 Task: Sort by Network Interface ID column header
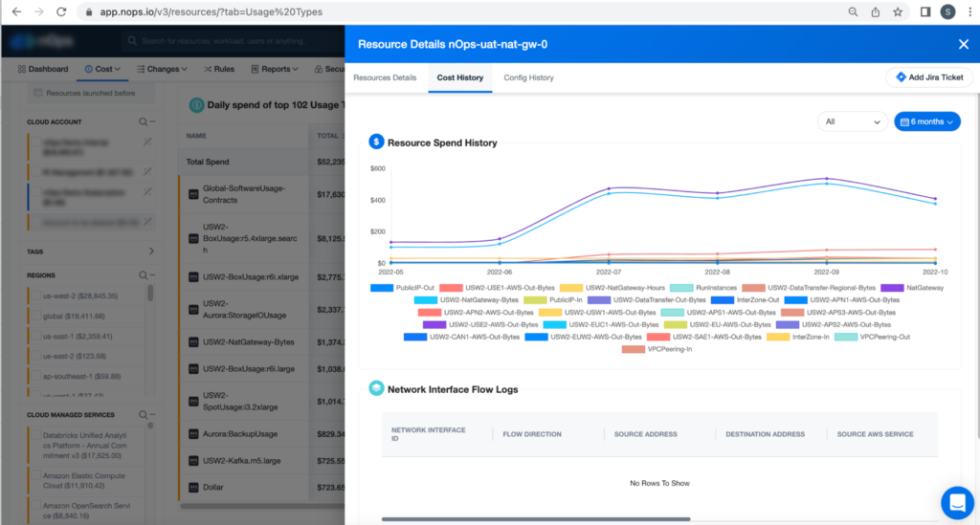click(428, 434)
